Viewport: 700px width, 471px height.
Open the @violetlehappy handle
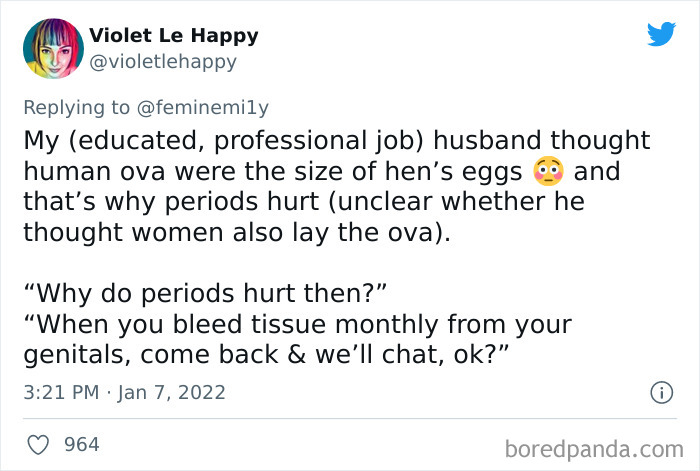point(163,62)
